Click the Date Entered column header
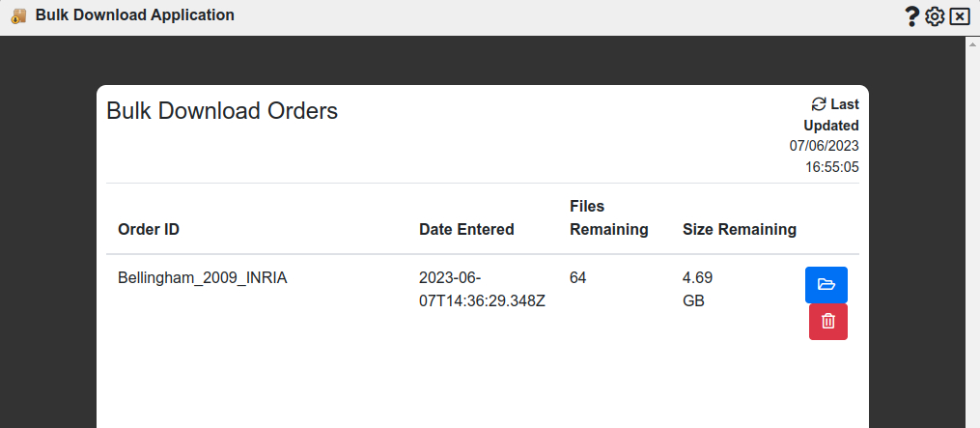Image resolution: width=980 pixels, height=428 pixels. (466, 230)
